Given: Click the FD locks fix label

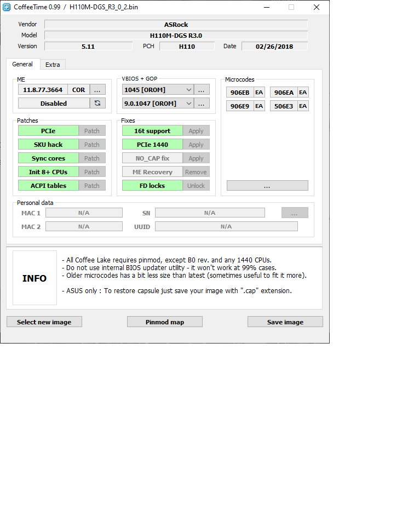Looking at the screenshot, I should pyautogui.click(x=152, y=185).
